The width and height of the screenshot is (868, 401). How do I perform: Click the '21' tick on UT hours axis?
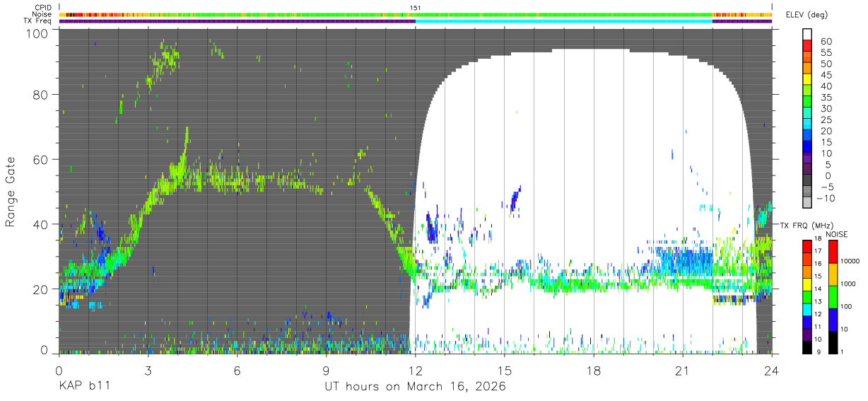[683, 370]
